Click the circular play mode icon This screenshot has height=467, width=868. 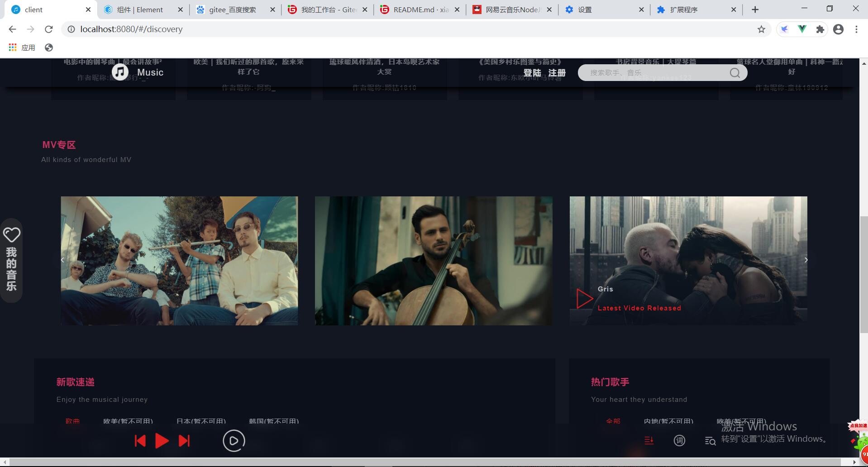[234, 440]
